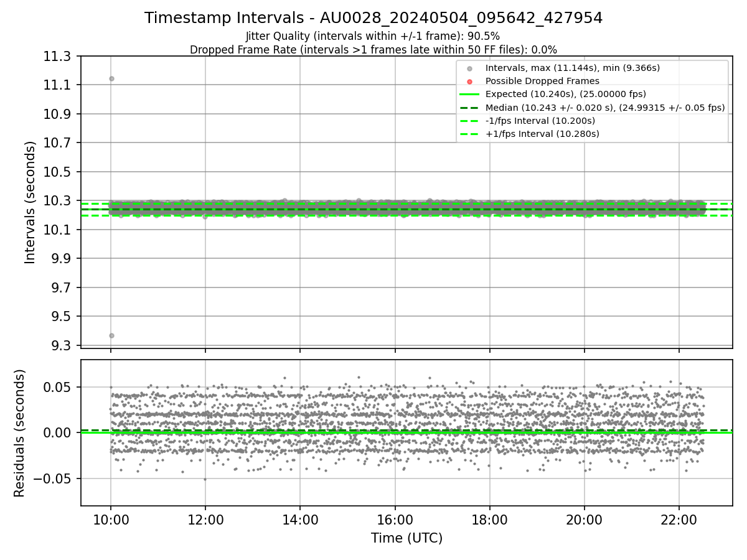
Task: Click legend entry '-1/fps Interval (10.200s)'
Action: click(540, 121)
